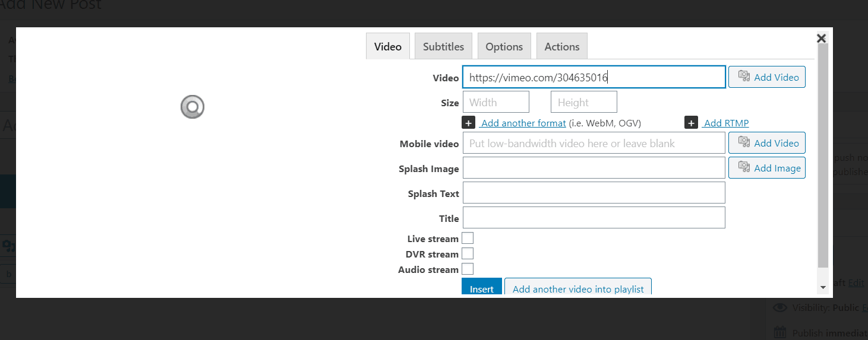Click the dialog vertical scrollbar
Image resolution: width=868 pixels, height=340 pixels.
(823, 155)
